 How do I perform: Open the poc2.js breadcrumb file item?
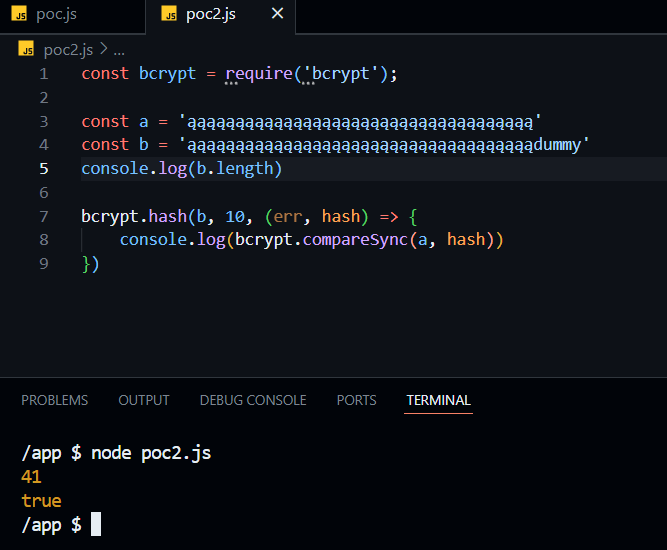68,49
